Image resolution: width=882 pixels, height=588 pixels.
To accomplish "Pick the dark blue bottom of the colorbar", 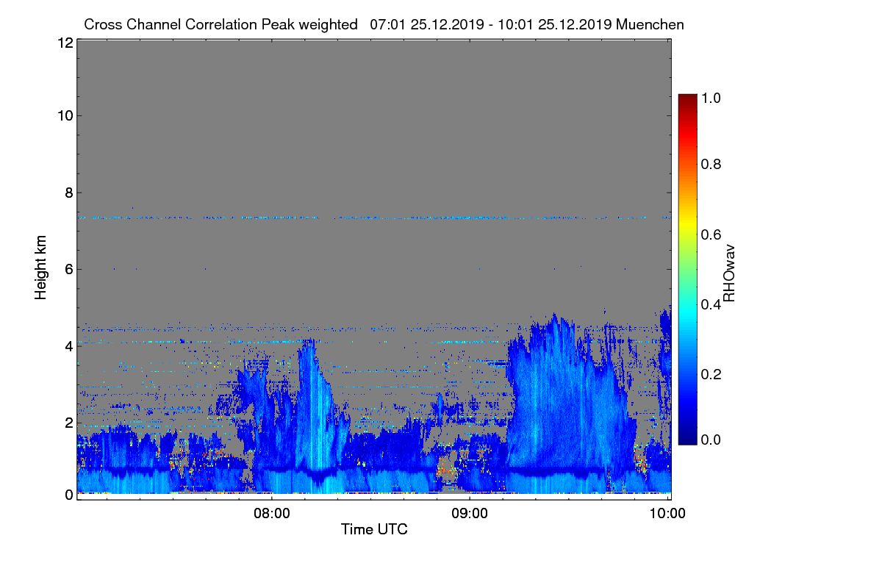I will (x=686, y=438).
